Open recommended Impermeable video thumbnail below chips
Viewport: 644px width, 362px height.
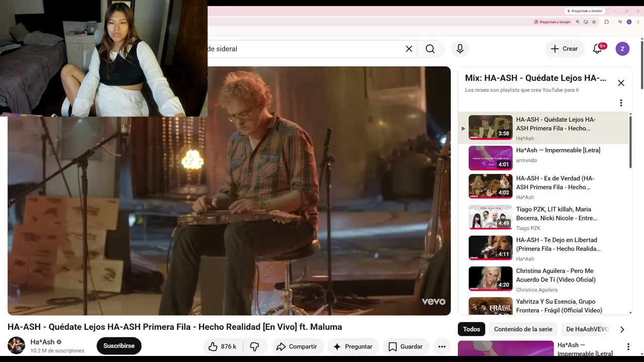(x=506, y=348)
